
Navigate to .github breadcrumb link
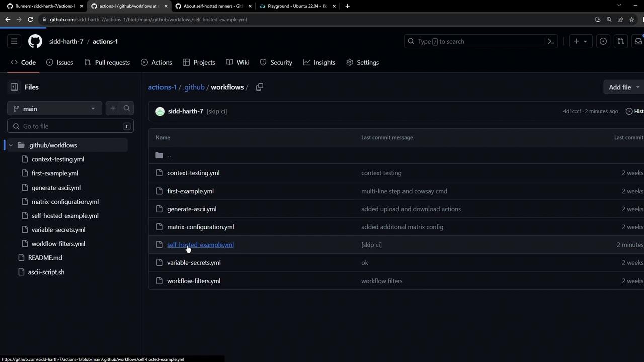(194, 87)
